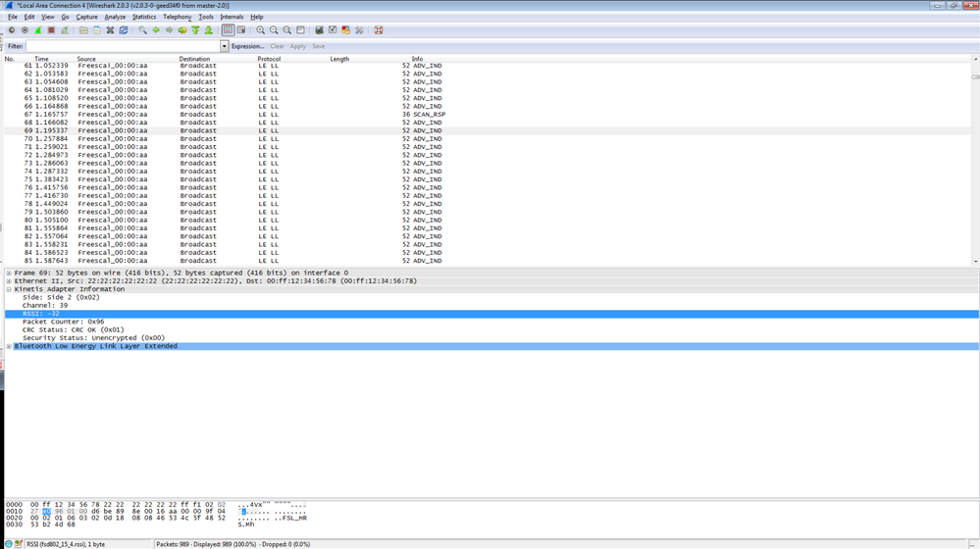Jump to the first packet
The height and width of the screenshot is (549, 980).
195,30
